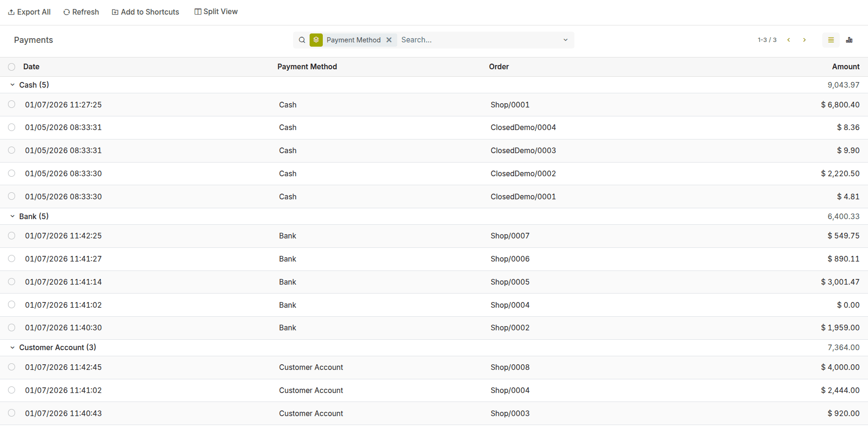
Task: Click the search magnifier icon
Action: pyautogui.click(x=302, y=40)
